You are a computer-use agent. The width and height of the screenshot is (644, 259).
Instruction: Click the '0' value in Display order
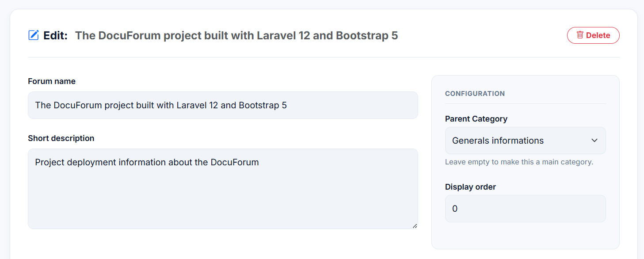tap(455, 209)
